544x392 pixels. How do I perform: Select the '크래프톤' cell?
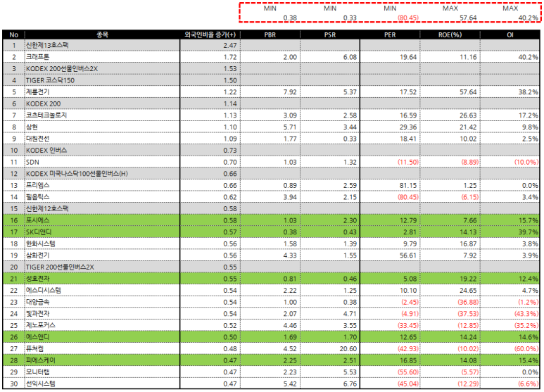[x=102, y=57]
